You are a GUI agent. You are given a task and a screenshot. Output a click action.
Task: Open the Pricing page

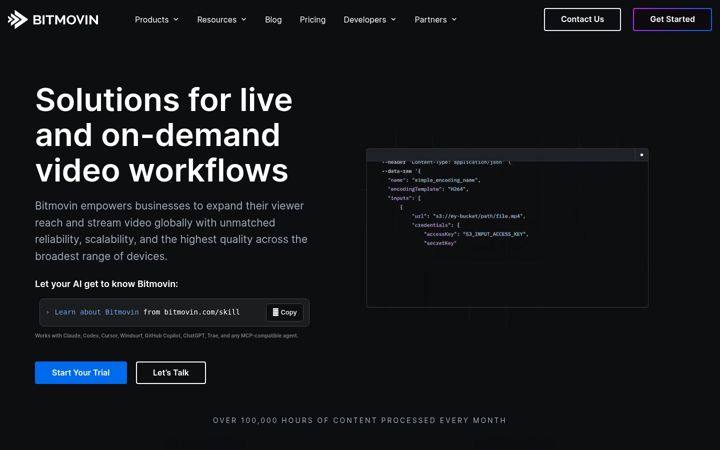tap(313, 19)
